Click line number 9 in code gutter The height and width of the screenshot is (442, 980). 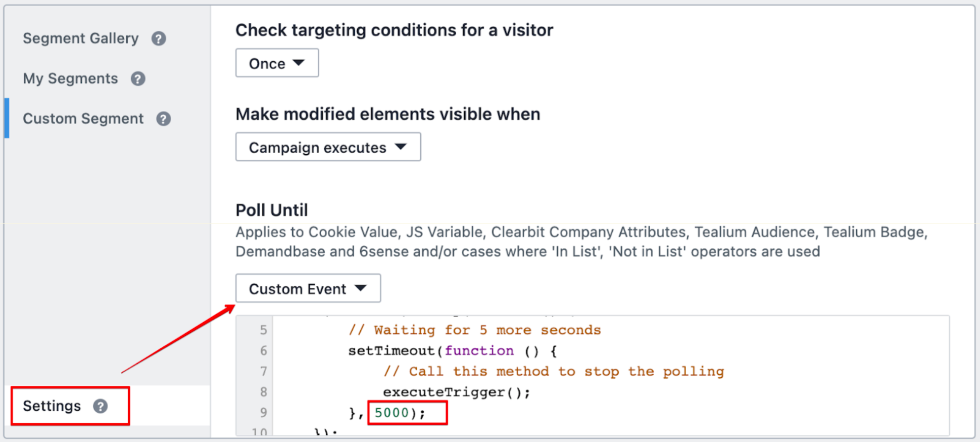[x=263, y=413]
